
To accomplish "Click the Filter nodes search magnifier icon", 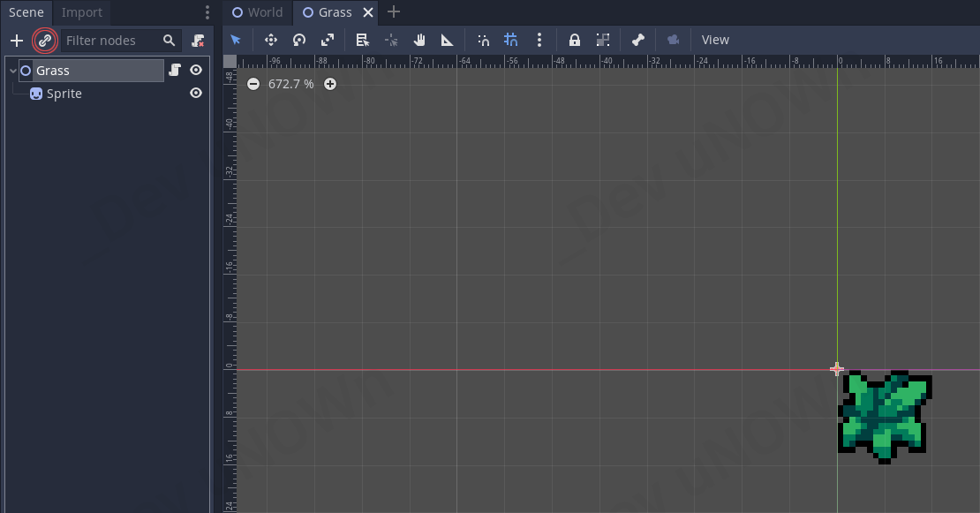I will click(169, 41).
